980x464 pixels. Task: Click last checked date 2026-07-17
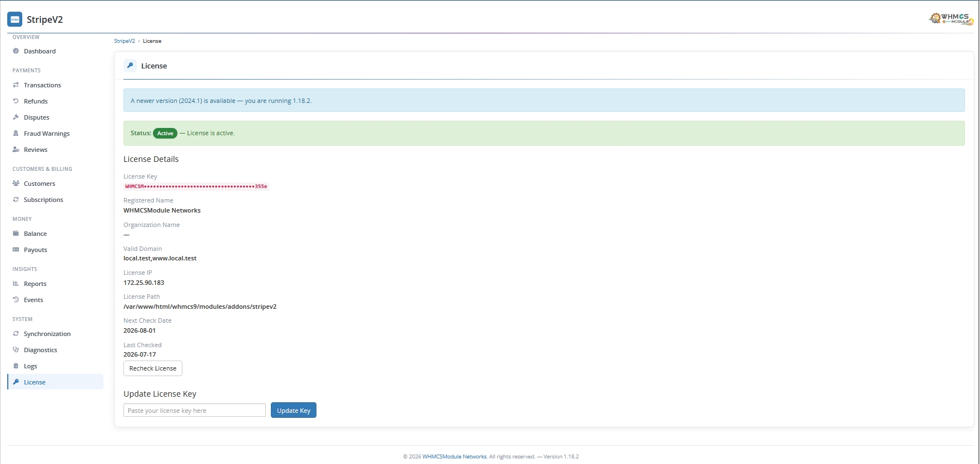pyautogui.click(x=140, y=354)
